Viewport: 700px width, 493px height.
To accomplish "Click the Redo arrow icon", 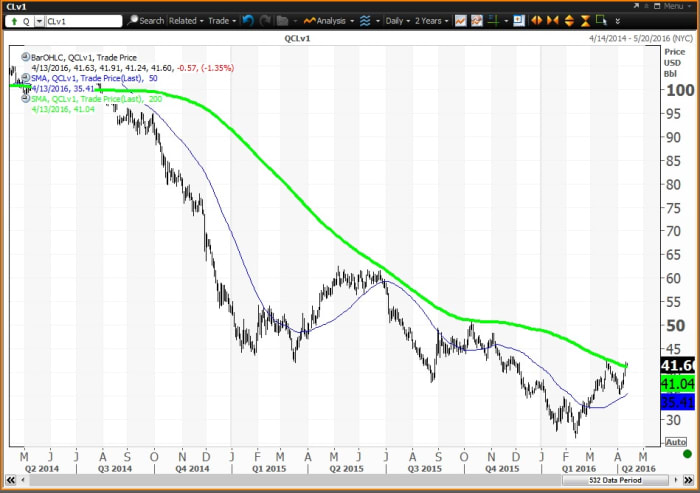I will click(x=266, y=21).
